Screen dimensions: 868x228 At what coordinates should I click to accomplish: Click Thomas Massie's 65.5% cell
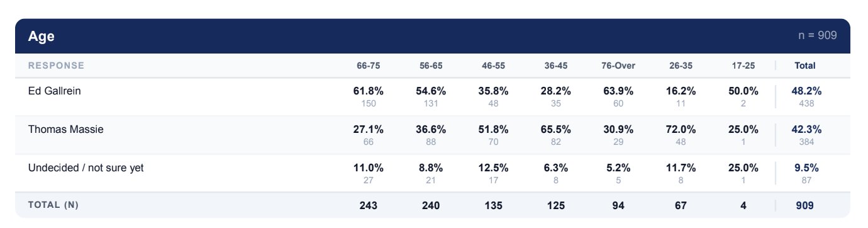pos(556,130)
